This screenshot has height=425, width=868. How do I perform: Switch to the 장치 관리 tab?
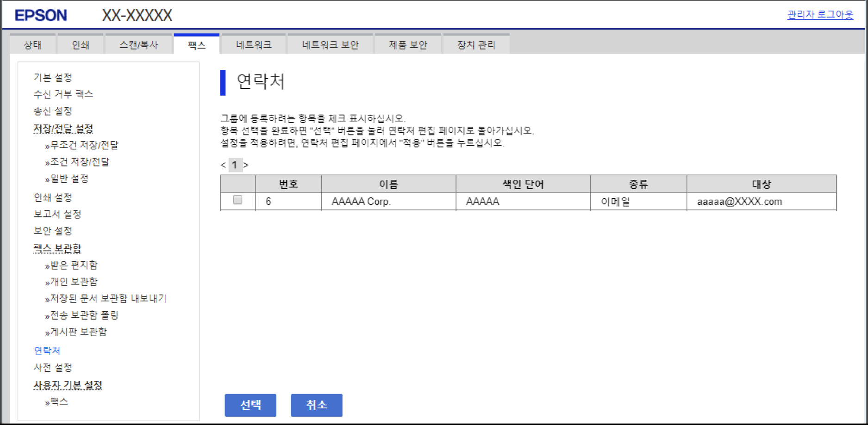pyautogui.click(x=476, y=45)
